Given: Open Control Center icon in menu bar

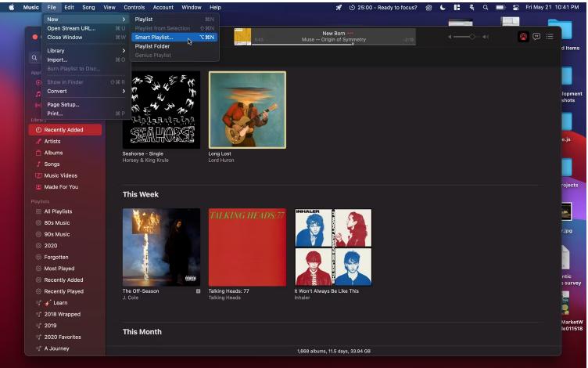Looking at the screenshot, I should 516,7.
